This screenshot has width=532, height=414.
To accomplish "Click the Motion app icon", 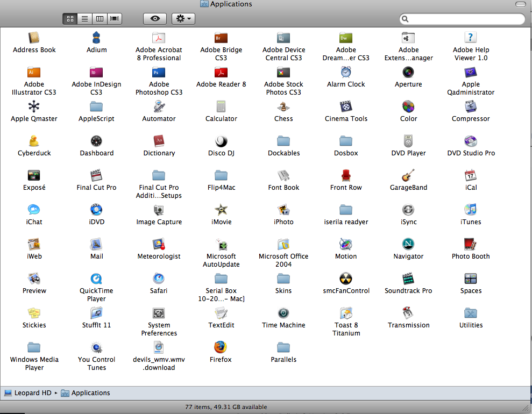I will click(346, 244).
